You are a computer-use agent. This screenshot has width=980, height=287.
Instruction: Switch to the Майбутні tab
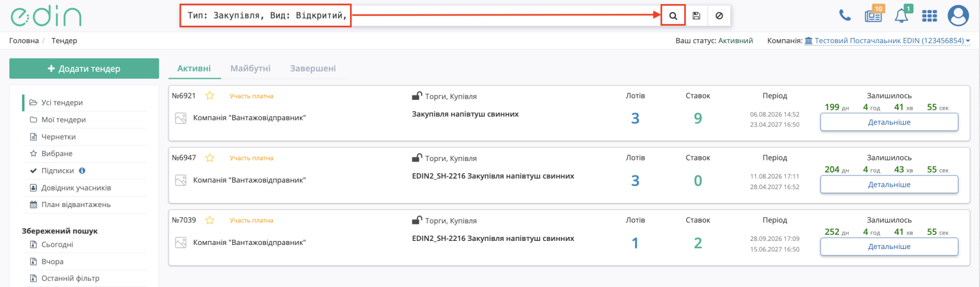pos(250,68)
